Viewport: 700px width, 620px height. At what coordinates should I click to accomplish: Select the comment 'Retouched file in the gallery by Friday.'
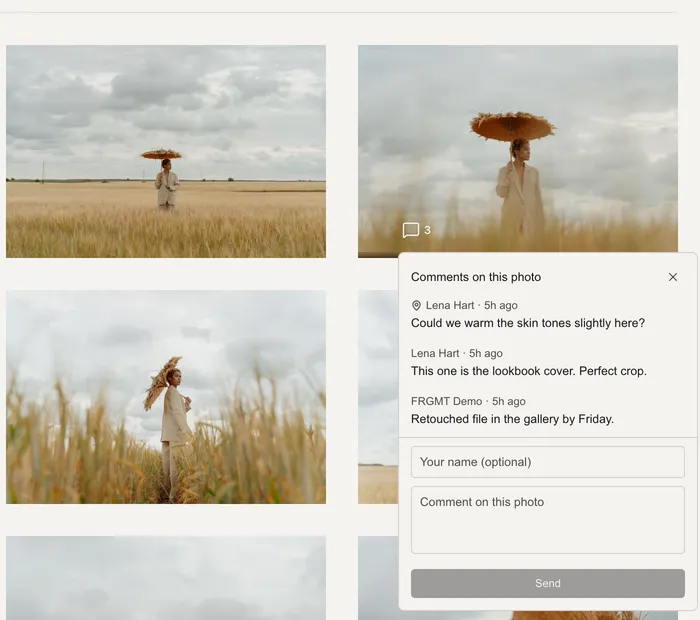pos(512,419)
